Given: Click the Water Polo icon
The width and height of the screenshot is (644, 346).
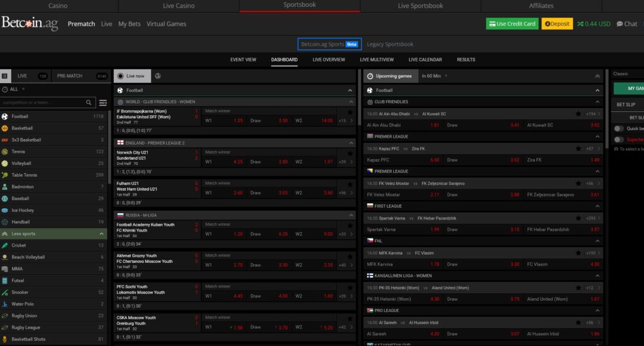Looking at the screenshot, I should [5, 304].
